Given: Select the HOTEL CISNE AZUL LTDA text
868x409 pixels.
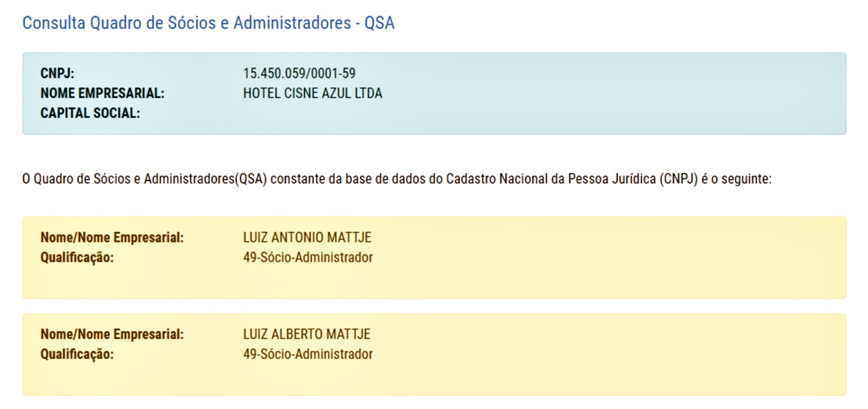Looking at the screenshot, I should point(313,94).
